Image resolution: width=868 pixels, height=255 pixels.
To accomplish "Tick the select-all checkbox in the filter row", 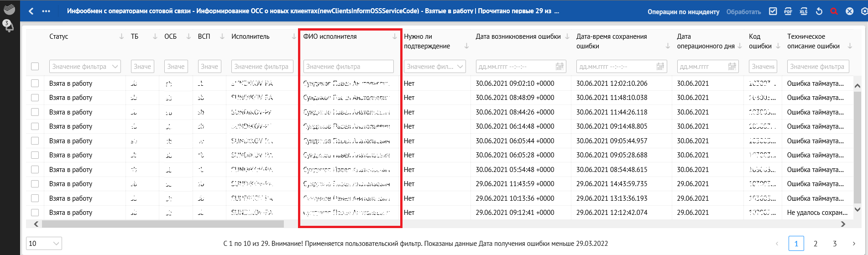I will [35, 67].
